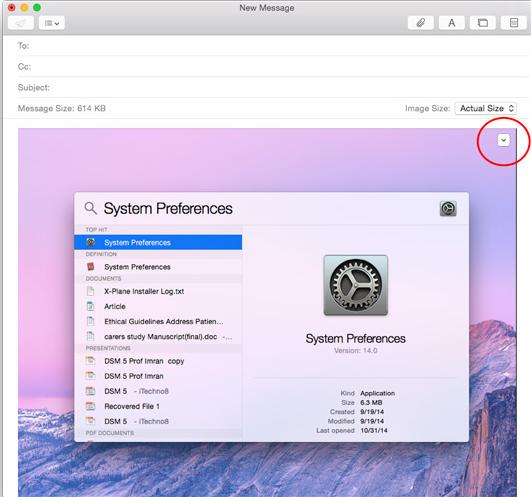Screen dimensions: 531x497
Task: Click the small System Preferences gear icon in the search bar
Action: (448, 208)
